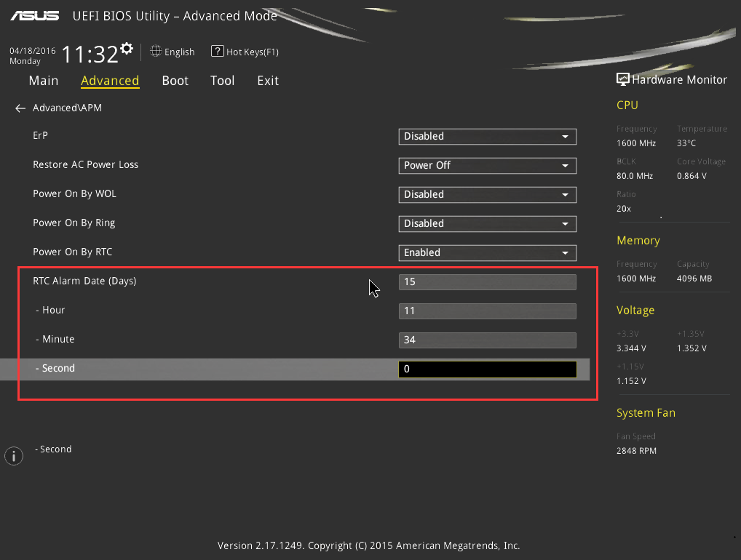The height and width of the screenshot is (560, 741).
Task: Select the highlighted '- Second' row label
Action: pyautogui.click(x=55, y=368)
